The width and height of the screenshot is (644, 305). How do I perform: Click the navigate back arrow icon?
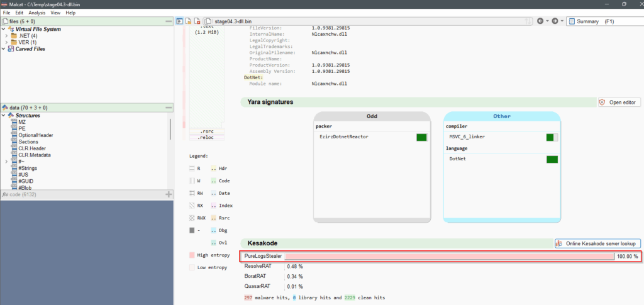tap(541, 21)
